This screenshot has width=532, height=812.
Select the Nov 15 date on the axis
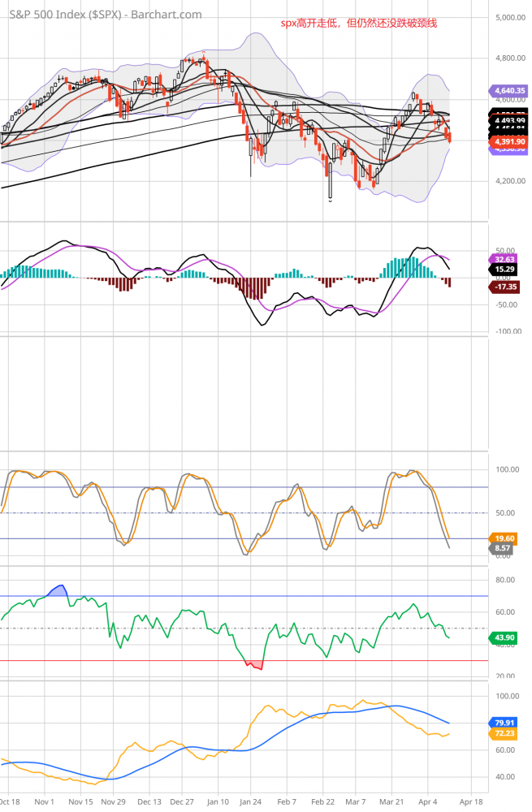80,801
